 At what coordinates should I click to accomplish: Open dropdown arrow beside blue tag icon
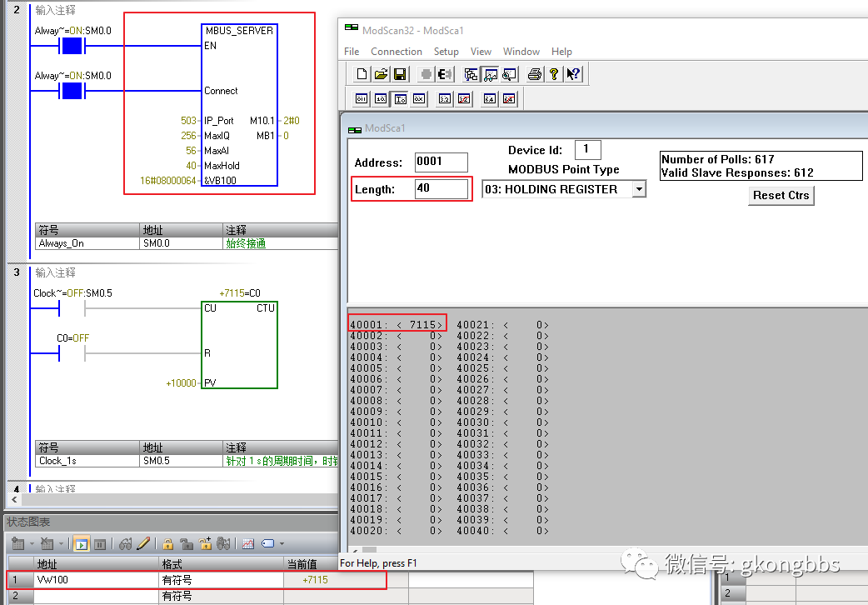(282, 544)
